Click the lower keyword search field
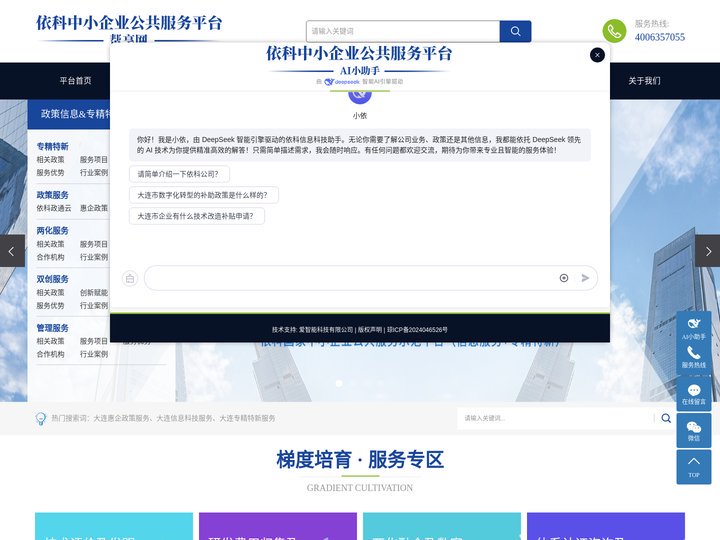This screenshot has width=720, height=540. (556, 418)
